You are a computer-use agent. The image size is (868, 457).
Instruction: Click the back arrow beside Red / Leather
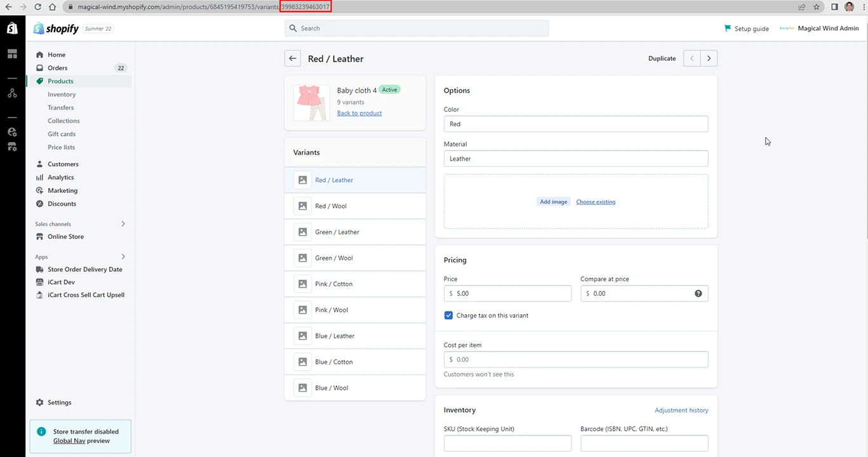tap(292, 58)
